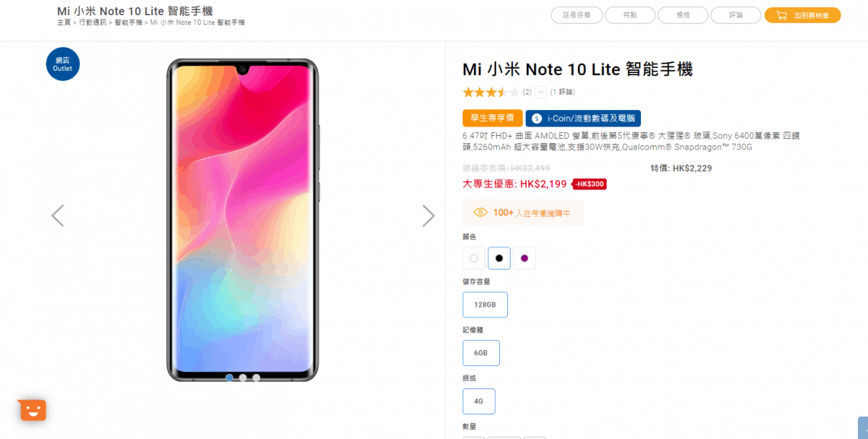Viewport: 868px width, 439px height.
Task: Open the 學生專享價 student price button
Action: point(493,119)
